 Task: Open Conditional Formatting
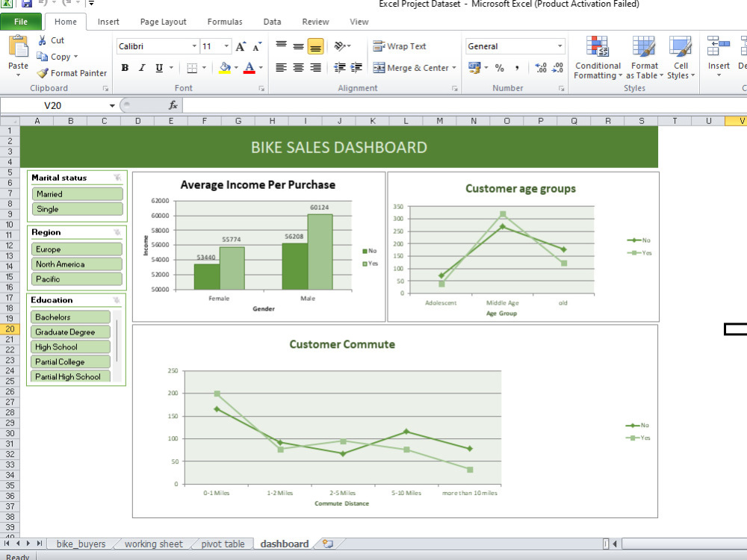pyautogui.click(x=598, y=57)
